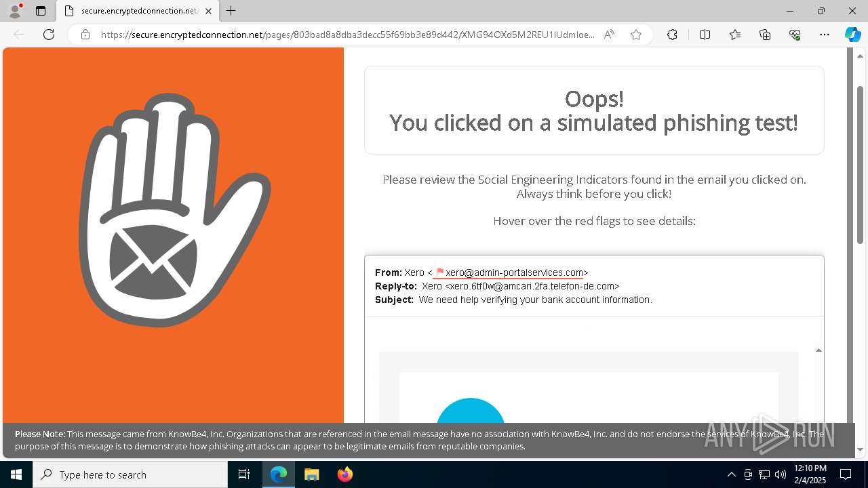Click the red flag next to sender address
This screenshot has width=868, height=488.
[x=439, y=272]
